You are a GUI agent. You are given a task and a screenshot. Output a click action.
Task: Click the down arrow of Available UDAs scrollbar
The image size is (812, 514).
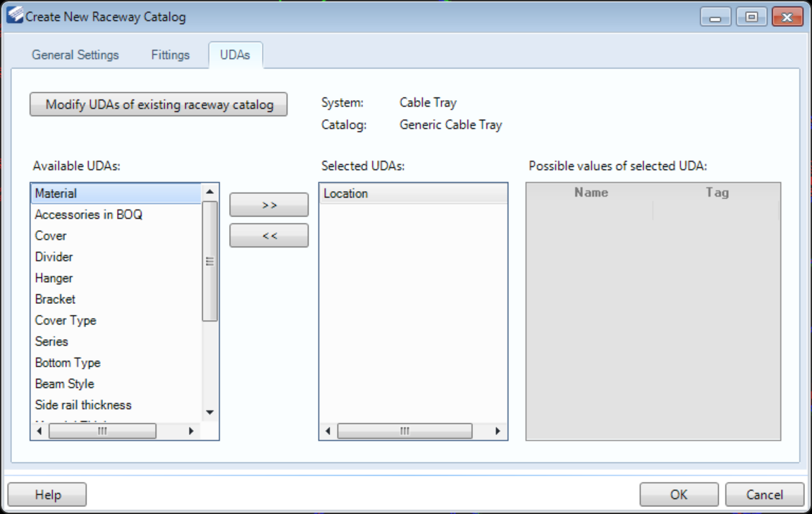[x=210, y=412]
